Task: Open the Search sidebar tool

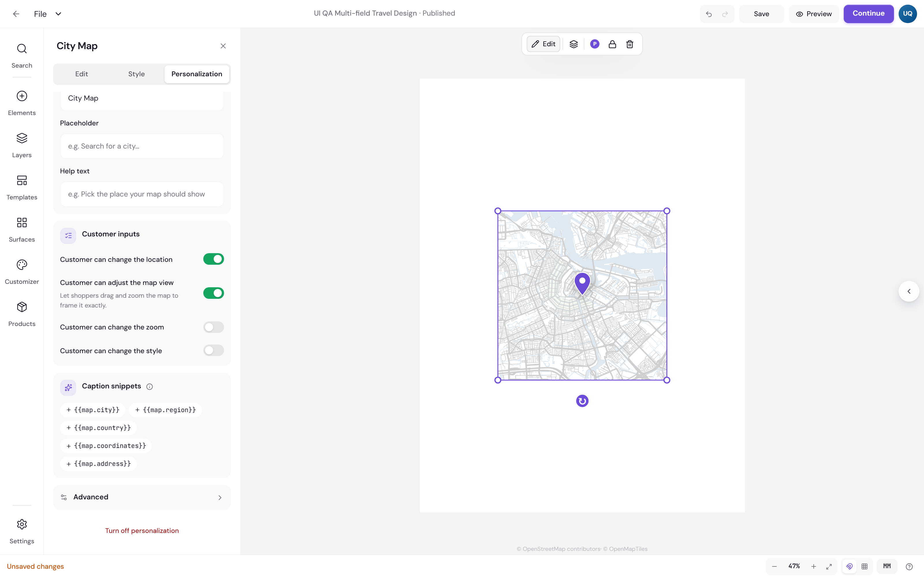Action: coord(22,56)
